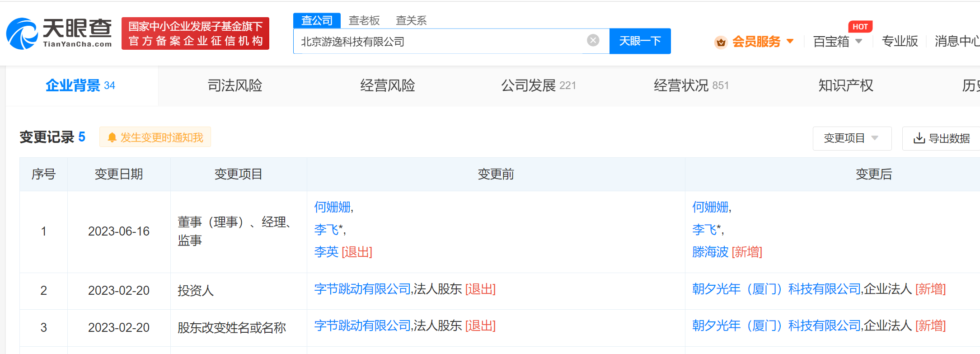Click the 序号 column header
The image size is (980, 354).
click(43, 174)
